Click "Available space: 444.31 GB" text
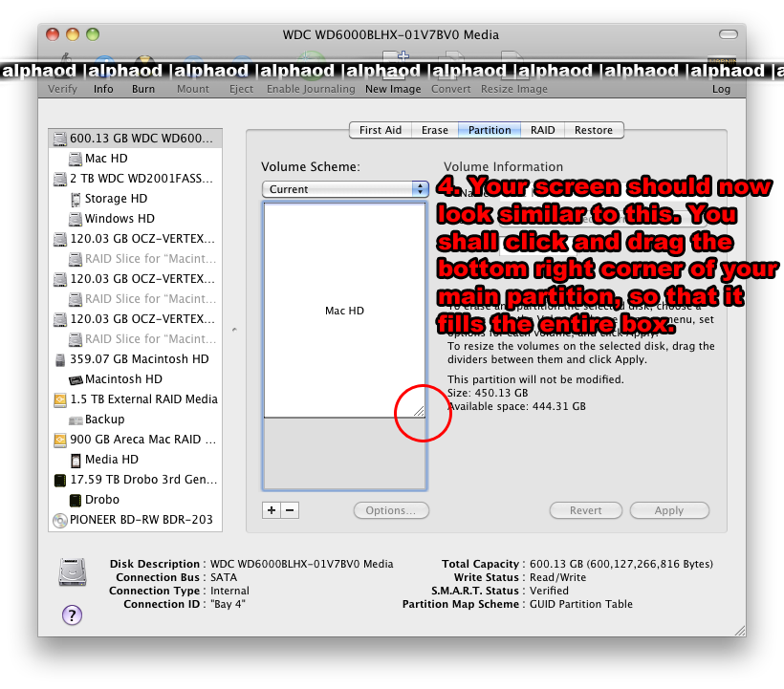This screenshot has height=689, width=784. pyautogui.click(x=516, y=406)
